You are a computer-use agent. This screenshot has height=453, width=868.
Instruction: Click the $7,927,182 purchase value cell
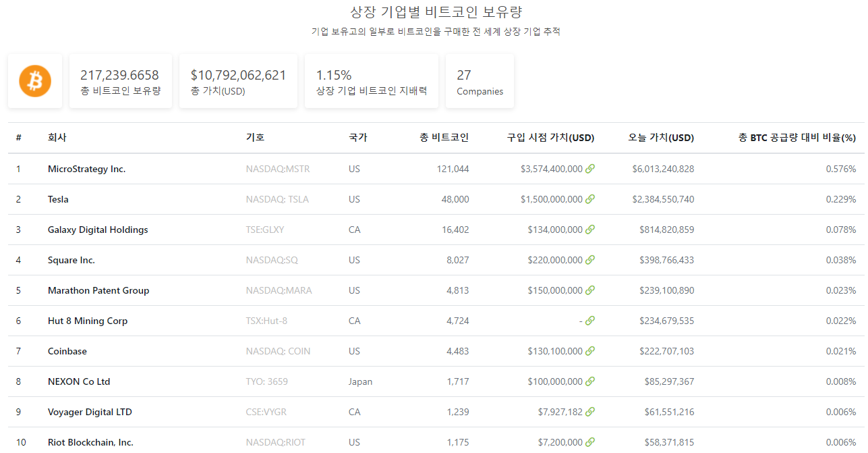coord(560,412)
